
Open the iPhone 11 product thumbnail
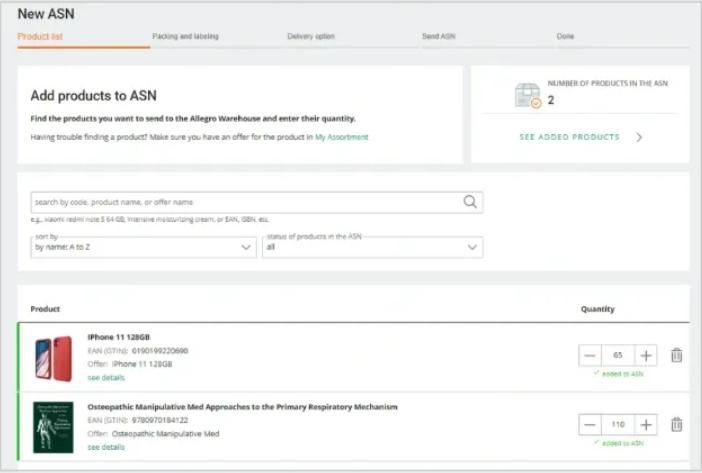coord(53,358)
